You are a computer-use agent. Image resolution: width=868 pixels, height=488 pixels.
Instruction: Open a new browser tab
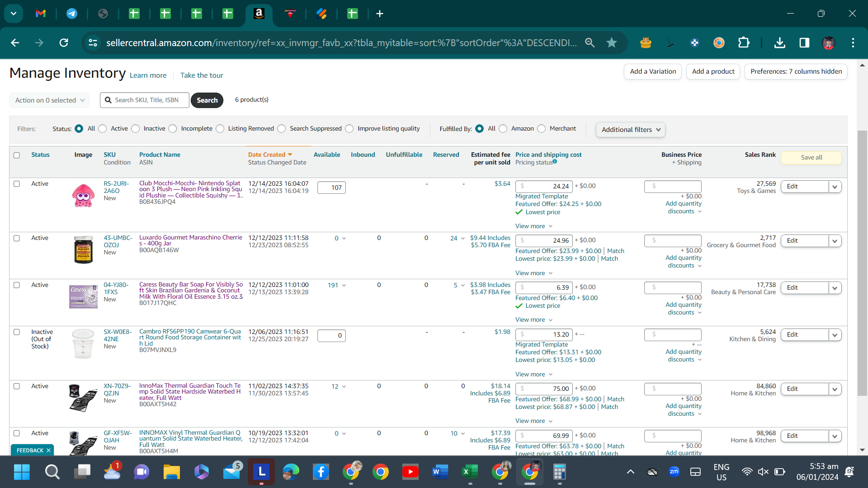click(380, 14)
